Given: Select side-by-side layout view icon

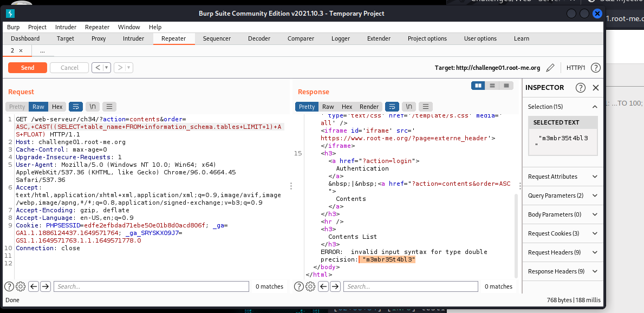Looking at the screenshot, I should 478,86.
